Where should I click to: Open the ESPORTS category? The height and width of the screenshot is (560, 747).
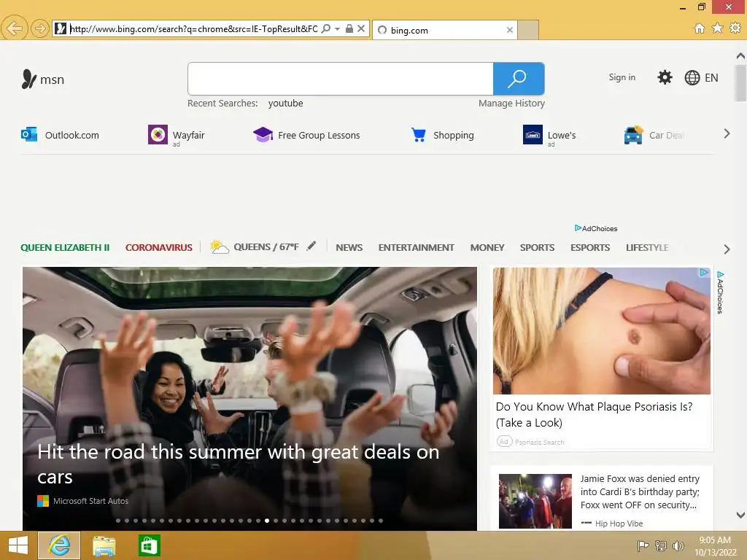(x=589, y=248)
